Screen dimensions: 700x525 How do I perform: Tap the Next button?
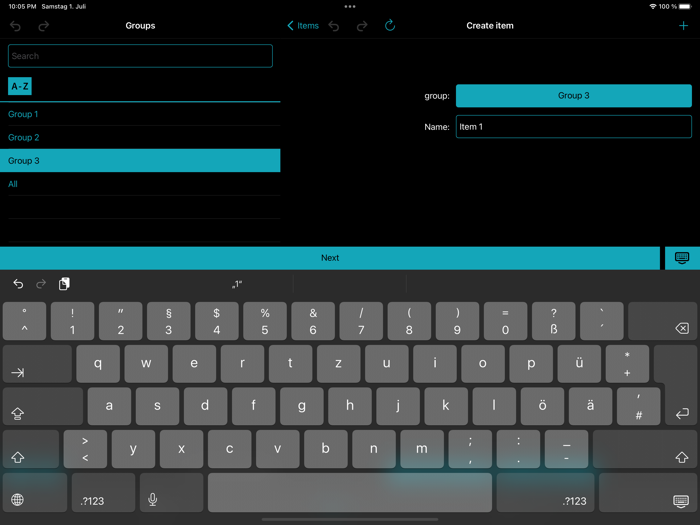[x=330, y=258]
